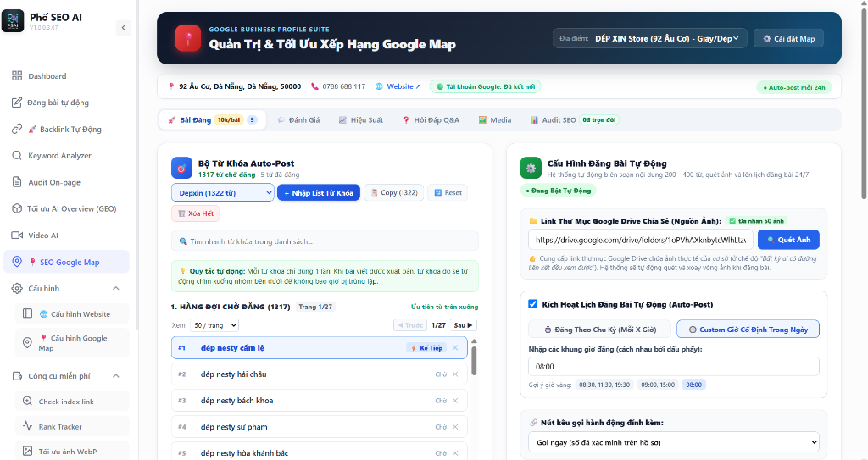
Task: Open Dashboard from the sidebar
Action: coord(66,76)
